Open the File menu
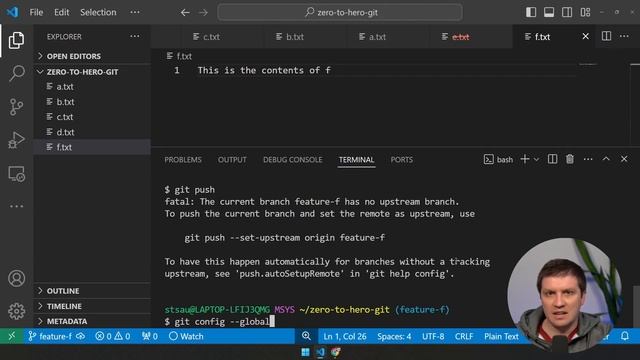Viewport: 640px width, 360px height. point(36,12)
